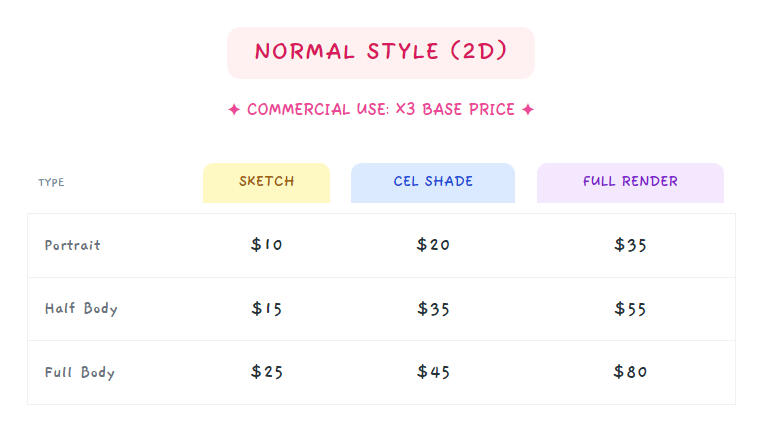The height and width of the screenshot is (429, 764).
Task: Click the $15 Half Body Sketch price
Action: pos(267,309)
